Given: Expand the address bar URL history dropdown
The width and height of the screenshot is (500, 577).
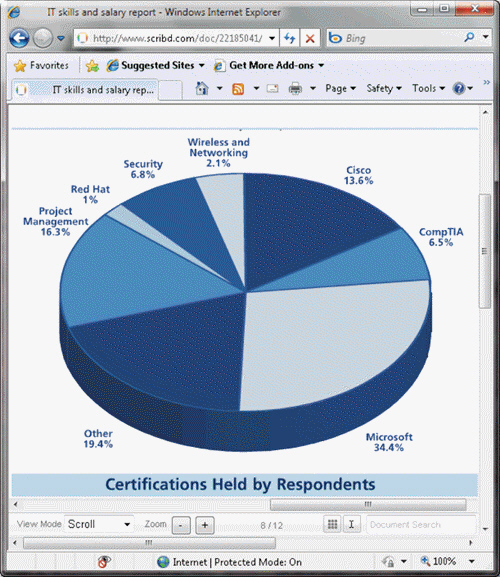Looking at the screenshot, I should click(272, 38).
